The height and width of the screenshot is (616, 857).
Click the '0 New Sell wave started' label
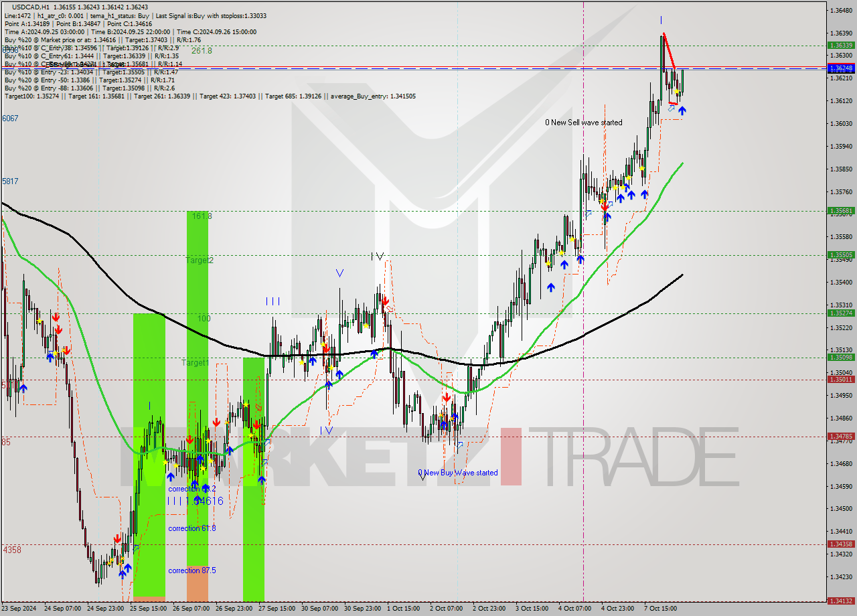click(583, 123)
